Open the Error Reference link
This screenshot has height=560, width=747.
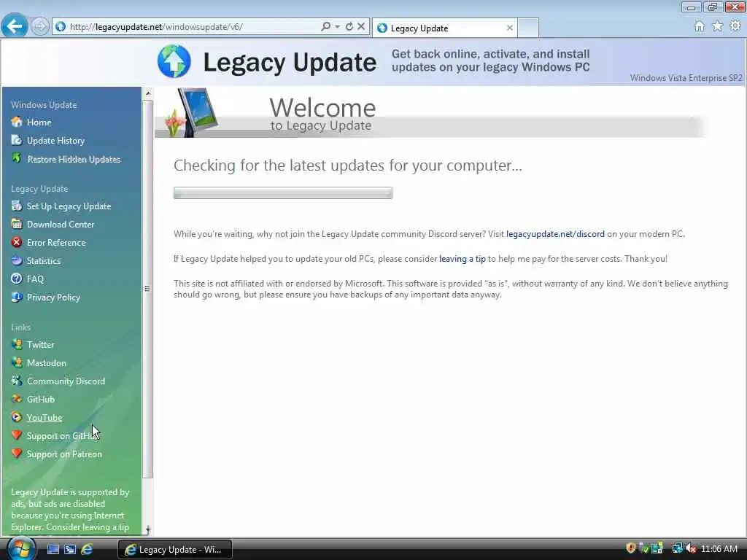tap(56, 242)
